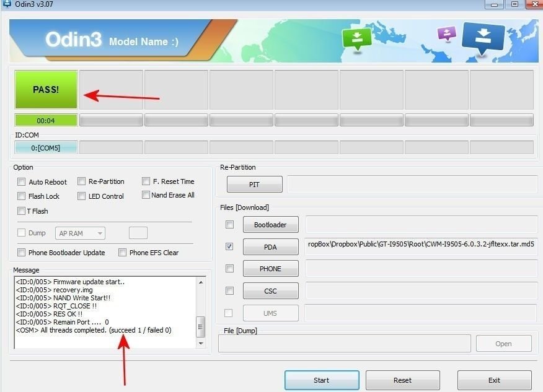543x392 pixels.
Task: Click the 00:04 progress bar
Action: (46, 120)
